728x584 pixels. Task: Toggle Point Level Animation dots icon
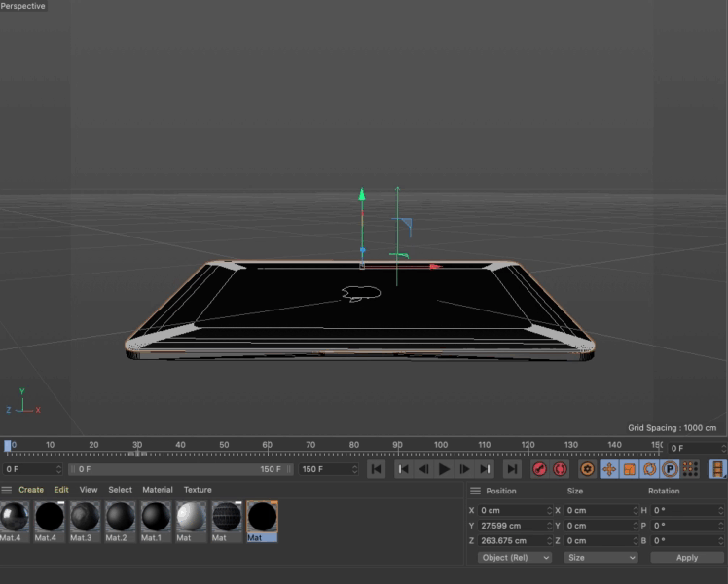690,469
